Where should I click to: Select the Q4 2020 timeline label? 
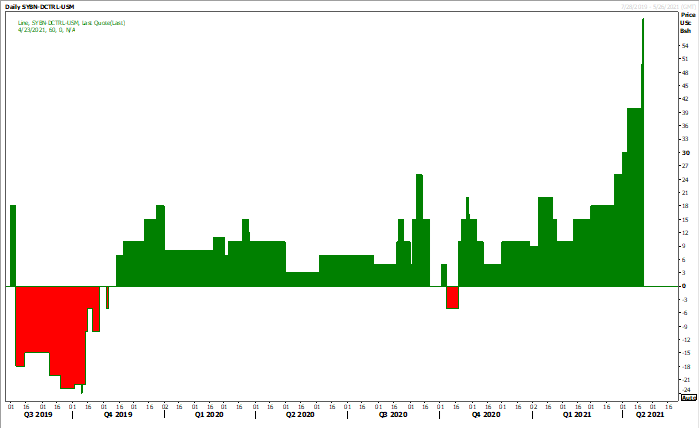pyautogui.click(x=486, y=414)
